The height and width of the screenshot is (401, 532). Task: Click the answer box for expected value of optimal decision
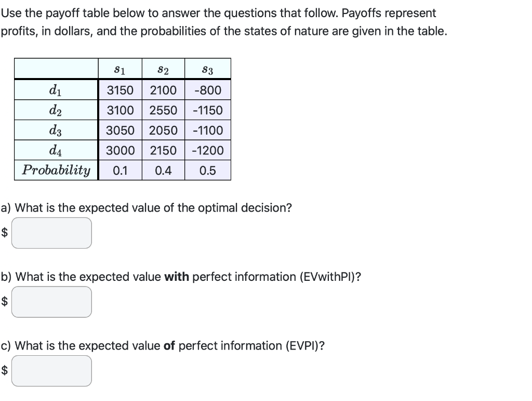[51, 233]
